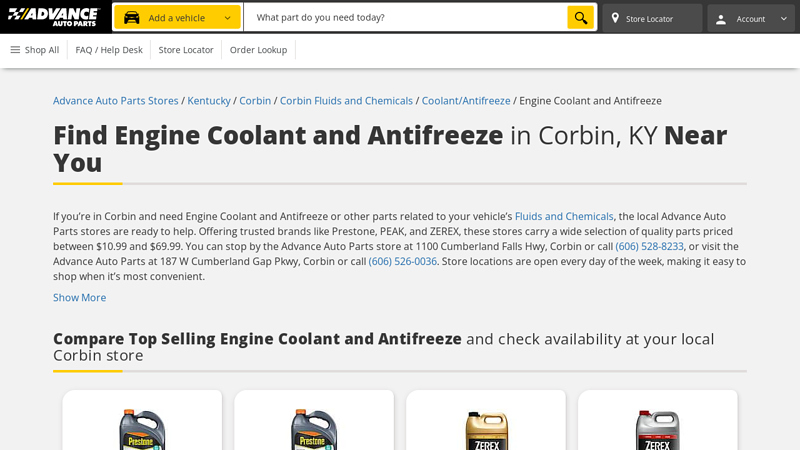
Task: Click the yellow search magnifier button
Action: (x=581, y=18)
